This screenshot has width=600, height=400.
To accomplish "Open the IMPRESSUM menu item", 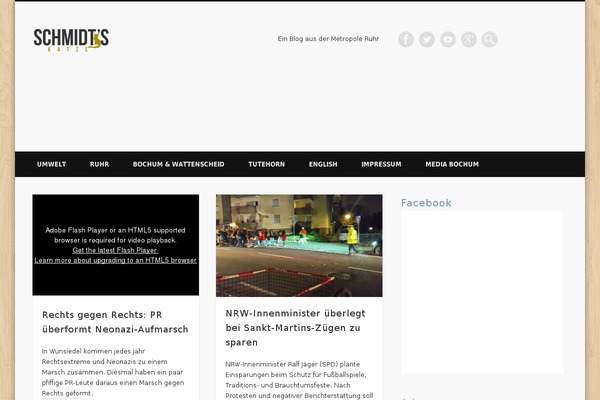I will coord(381,164).
